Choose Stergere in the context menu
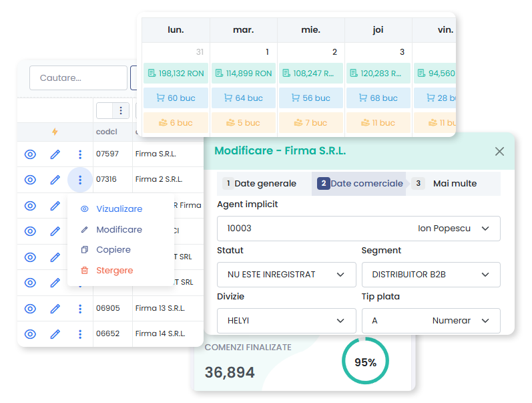Image resolution: width=532 pixels, height=403 pixels. click(114, 271)
